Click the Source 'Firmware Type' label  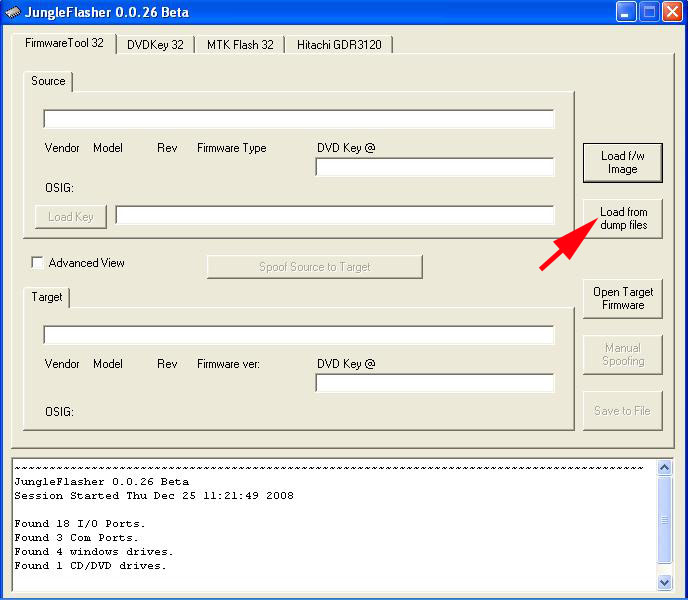click(232, 148)
